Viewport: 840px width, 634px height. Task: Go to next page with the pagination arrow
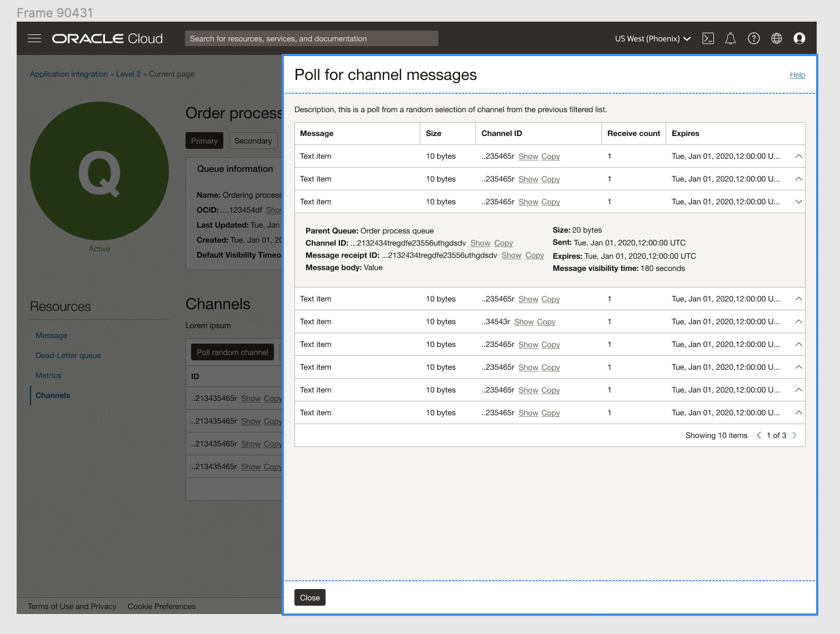[x=794, y=435]
